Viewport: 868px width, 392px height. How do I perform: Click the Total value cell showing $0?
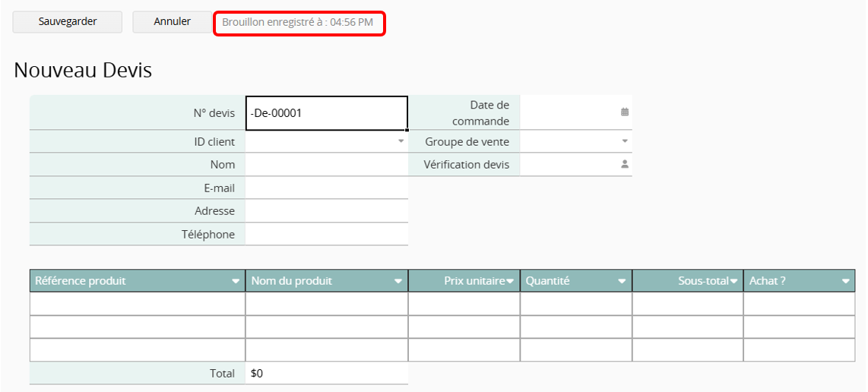(327, 373)
